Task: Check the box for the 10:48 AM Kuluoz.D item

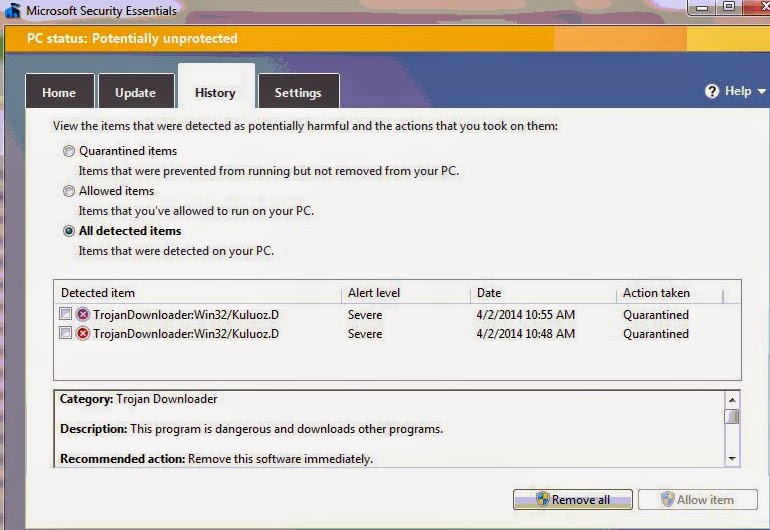Action: (x=65, y=333)
